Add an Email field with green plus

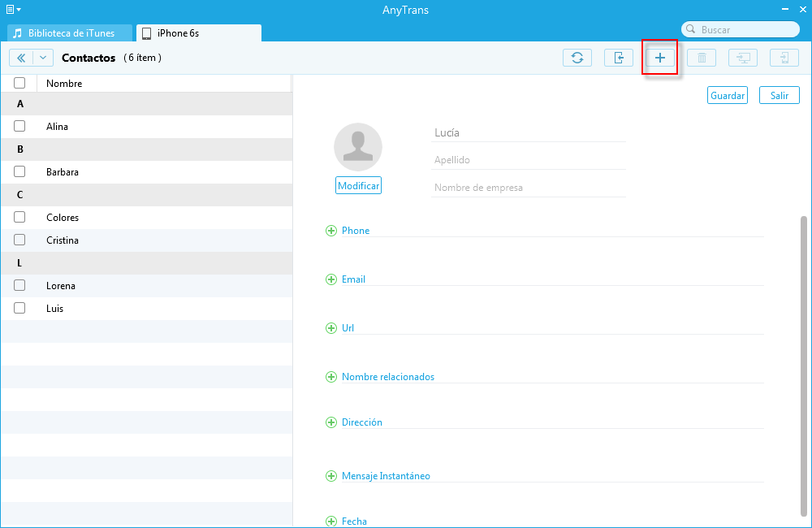(x=331, y=279)
